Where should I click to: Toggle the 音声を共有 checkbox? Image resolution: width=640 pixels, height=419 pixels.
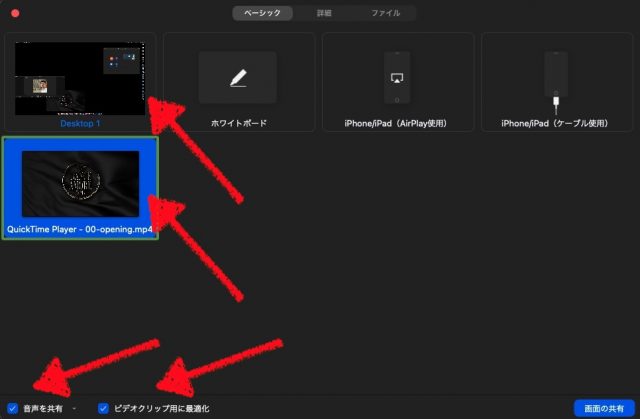pyautogui.click(x=13, y=408)
